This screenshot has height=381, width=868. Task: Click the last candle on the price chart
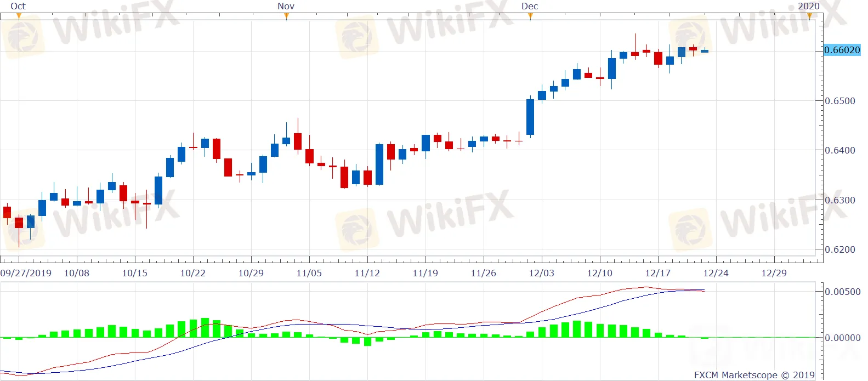(705, 51)
